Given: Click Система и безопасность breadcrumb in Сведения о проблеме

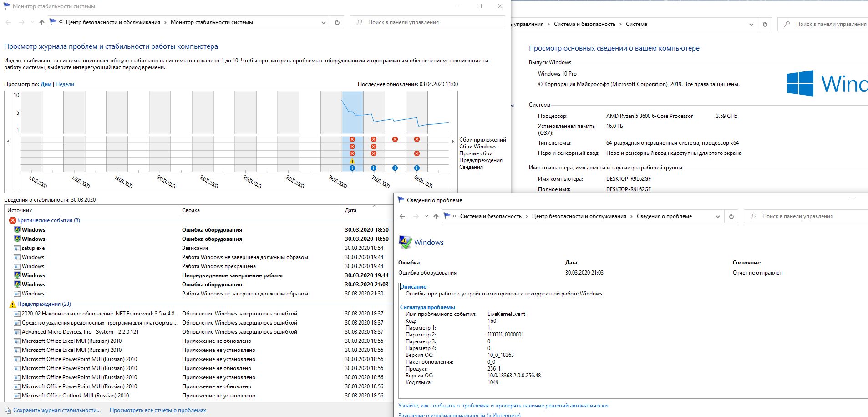Looking at the screenshot, I should (x=491, y=216).
